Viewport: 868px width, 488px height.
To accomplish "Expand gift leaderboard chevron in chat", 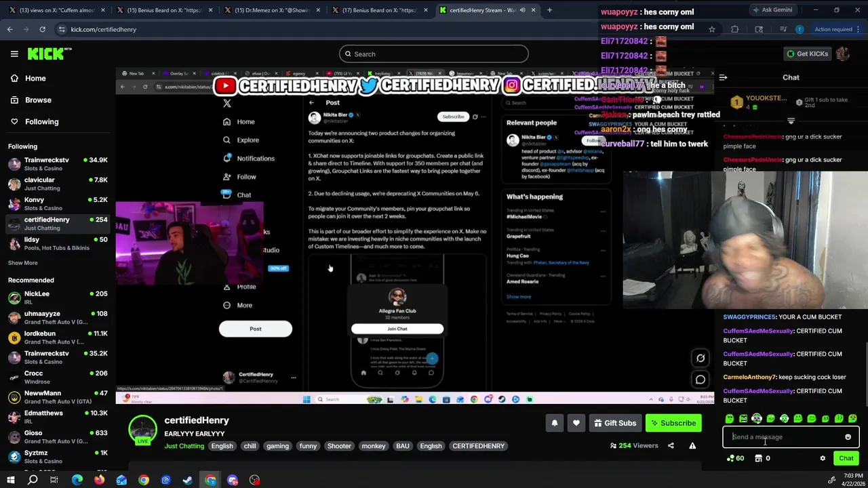I will 791,121.
